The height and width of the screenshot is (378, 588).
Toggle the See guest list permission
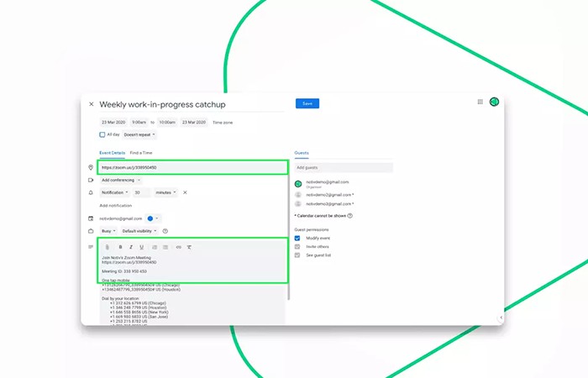pyautogui.click(x=297, y=255)
